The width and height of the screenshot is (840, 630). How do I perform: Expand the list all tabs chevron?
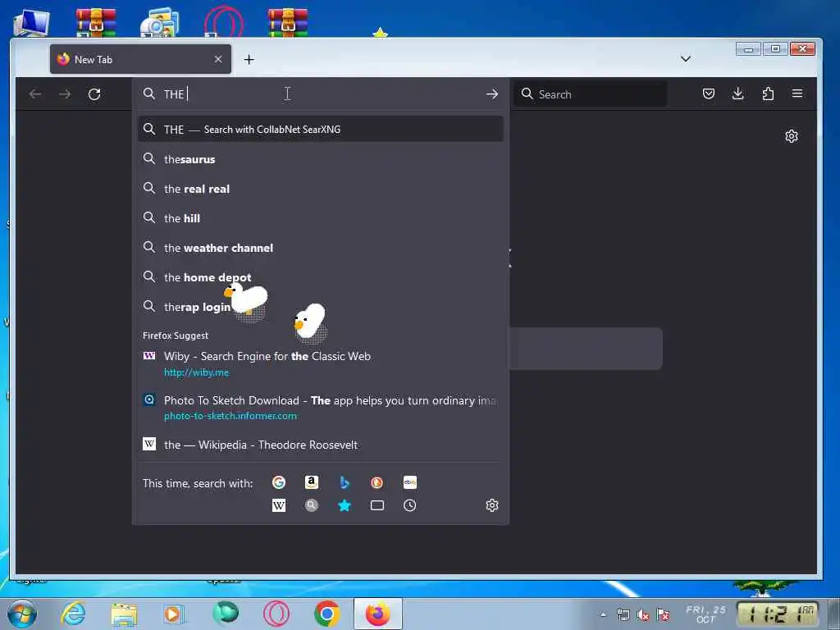685,59
